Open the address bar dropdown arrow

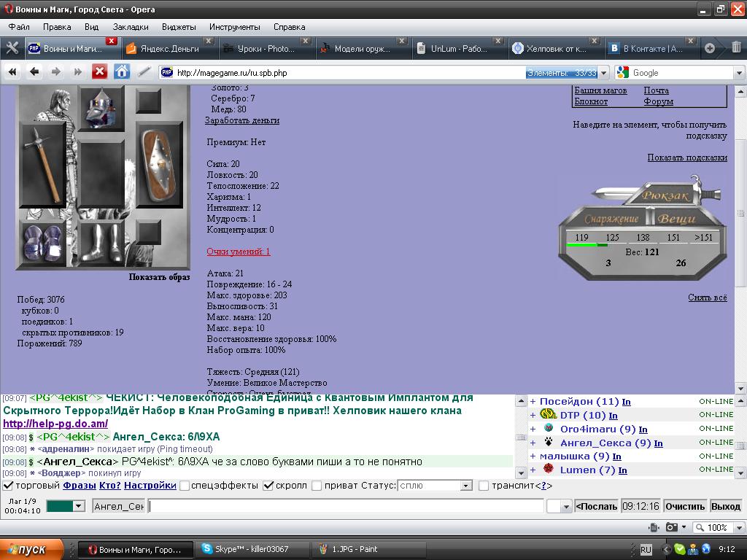point(603,73)
